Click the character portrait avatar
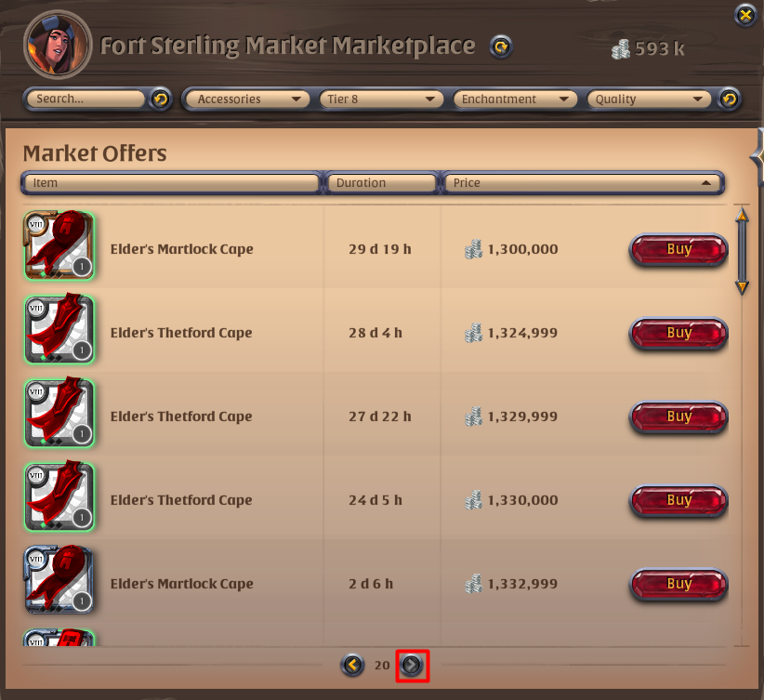Viewport: 764px width, 700px height. click(57, 45)
